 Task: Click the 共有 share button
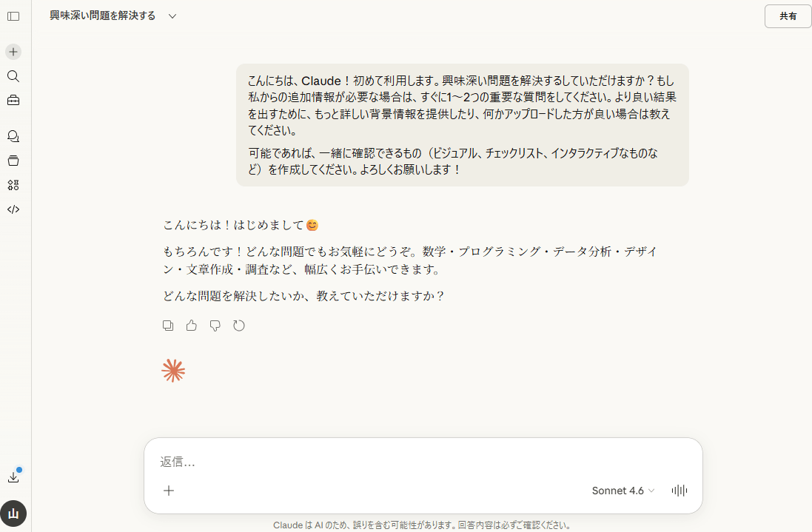(x=788, y=16)
